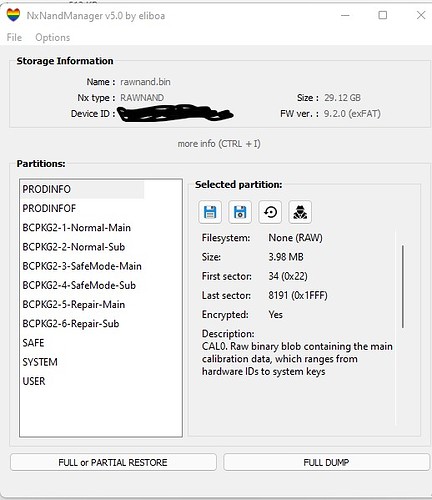Click the restore partition circular arrow icon

coord(270,212)
